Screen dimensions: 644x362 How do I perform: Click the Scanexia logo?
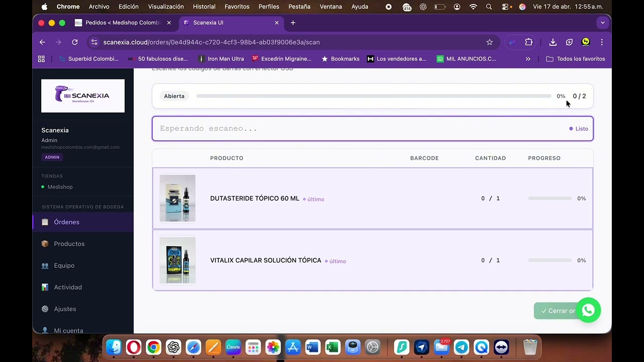83,96
